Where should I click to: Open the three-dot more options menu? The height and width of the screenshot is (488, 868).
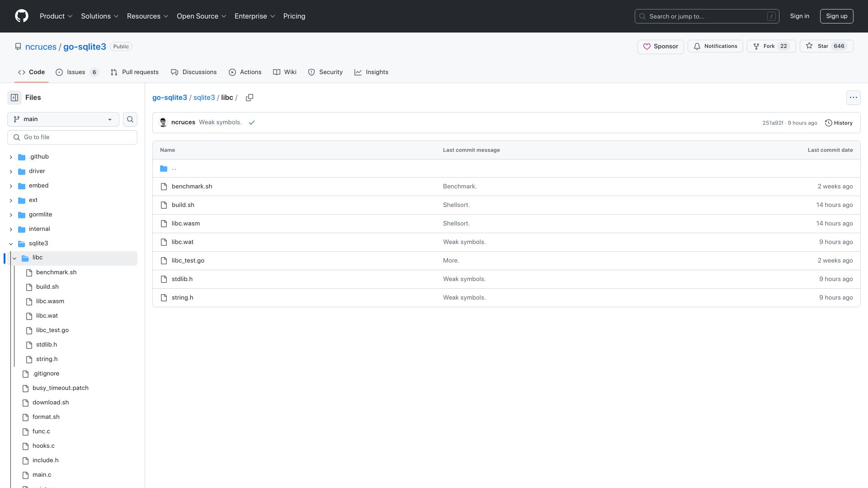[x=853, y=98]
